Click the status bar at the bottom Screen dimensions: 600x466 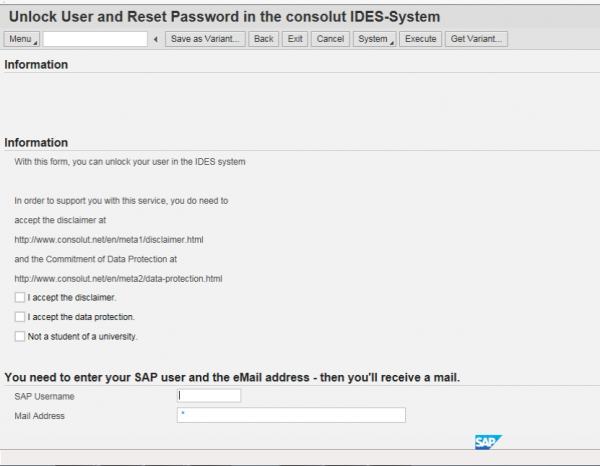(300, 457)
